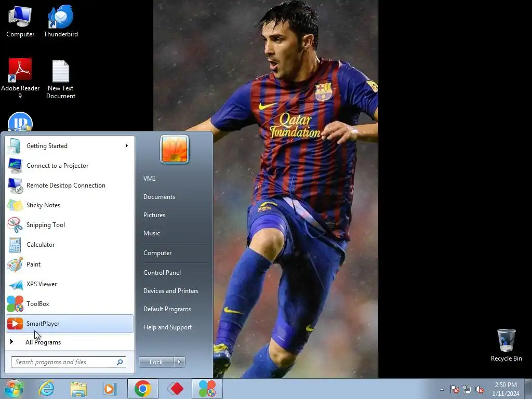The width and height of the screenshot is (532, 399).
Task: Click the search magnifier icon
Action: pyautogui.click(x=120, y=362)
